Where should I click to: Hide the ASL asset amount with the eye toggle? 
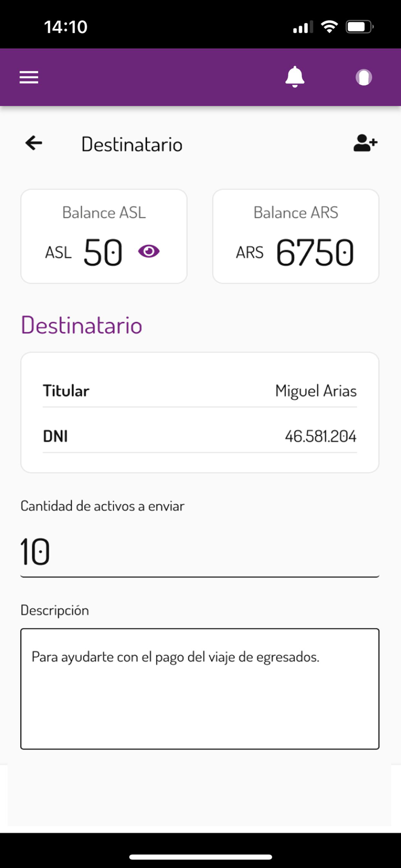(149, 251)
